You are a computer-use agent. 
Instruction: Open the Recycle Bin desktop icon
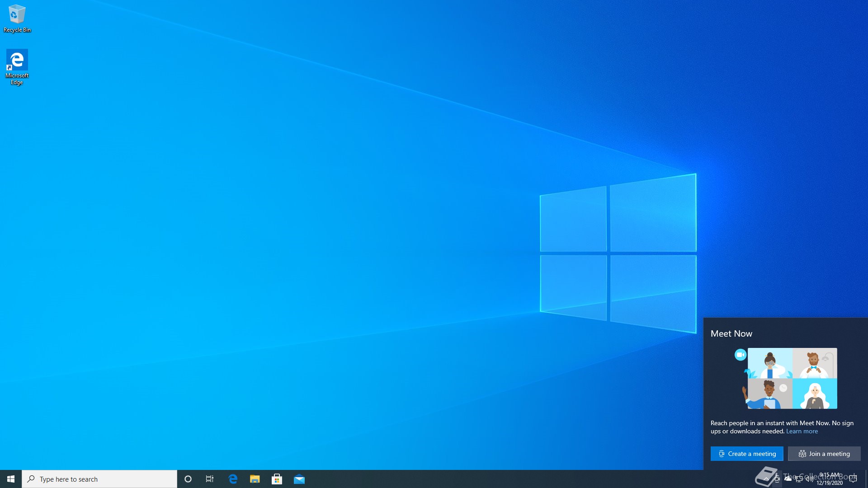tap(17, 19)
